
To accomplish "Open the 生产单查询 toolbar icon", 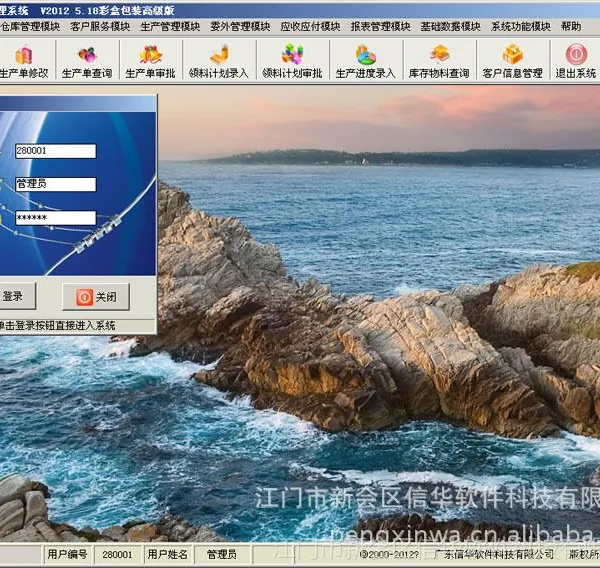I will [87, 61].
